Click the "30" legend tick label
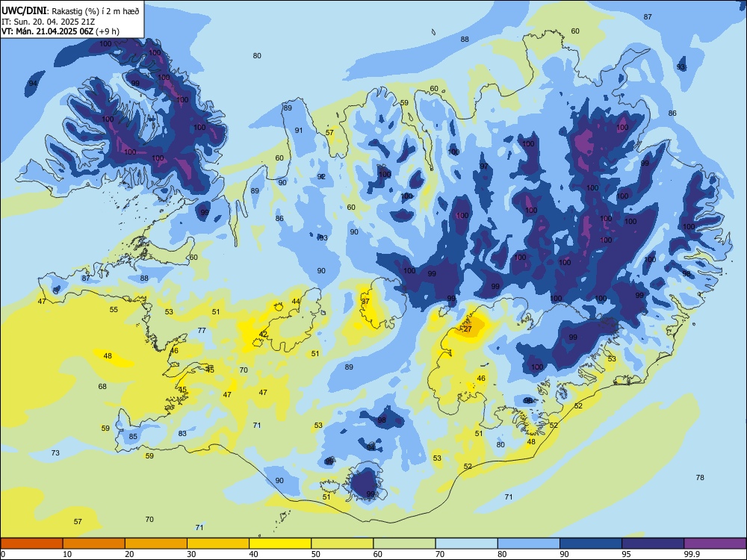Image resolution: width=747 pixels, height=560 pixels. [x=191, y=554]
